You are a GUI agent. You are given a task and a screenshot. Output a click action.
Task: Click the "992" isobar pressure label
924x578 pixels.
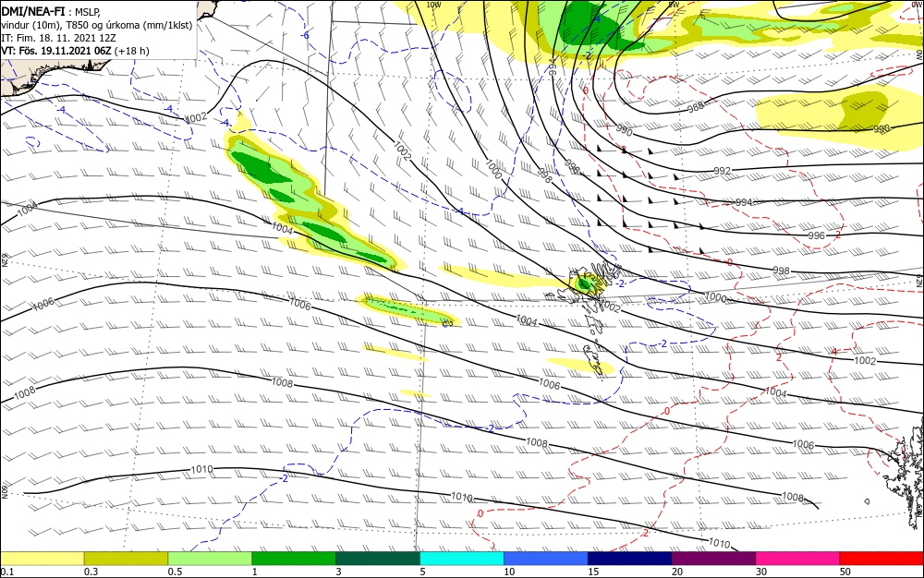tap(722, 171)
